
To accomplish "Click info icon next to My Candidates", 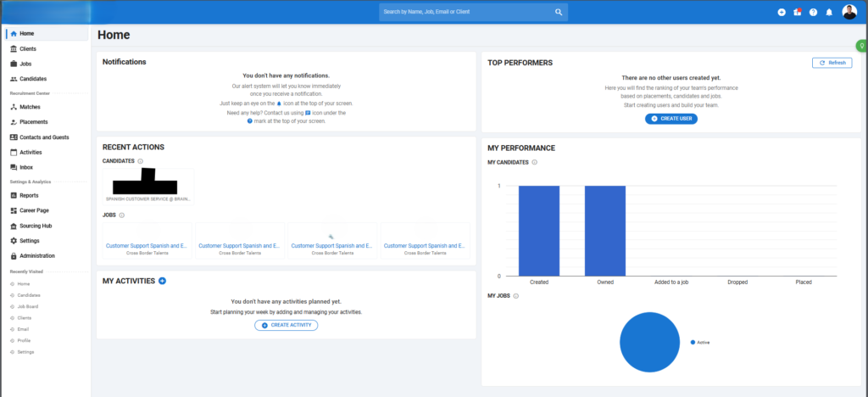I will tap(534, 162).
